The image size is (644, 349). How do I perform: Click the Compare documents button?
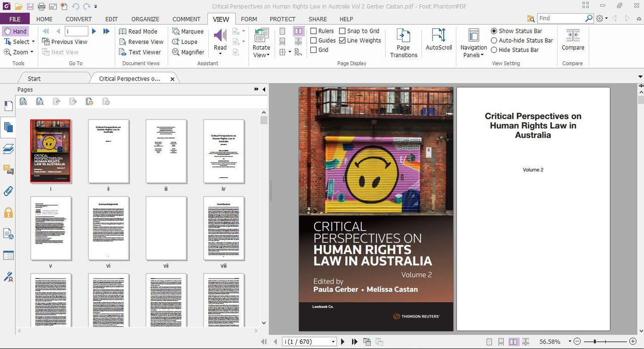[x=573, y=39]
